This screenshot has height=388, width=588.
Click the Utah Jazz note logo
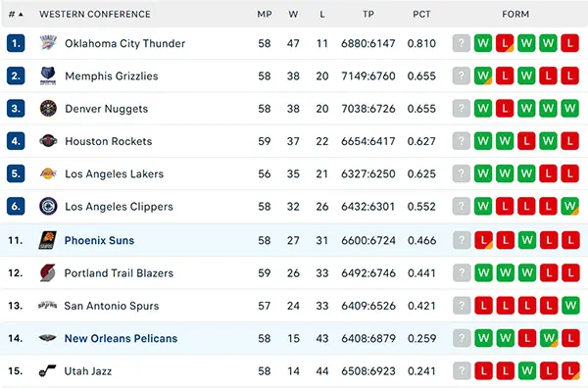(47, 370)
